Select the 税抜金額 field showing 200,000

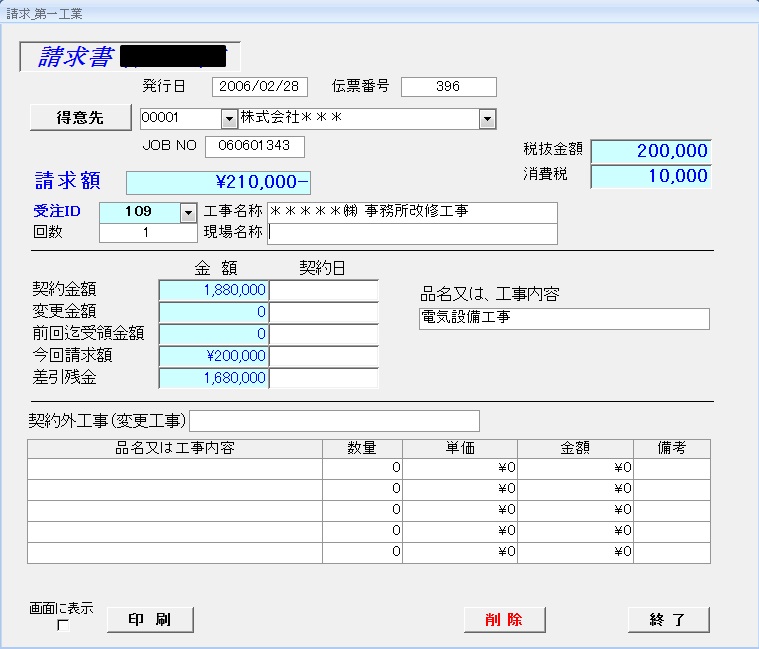[x=650, y=151]
